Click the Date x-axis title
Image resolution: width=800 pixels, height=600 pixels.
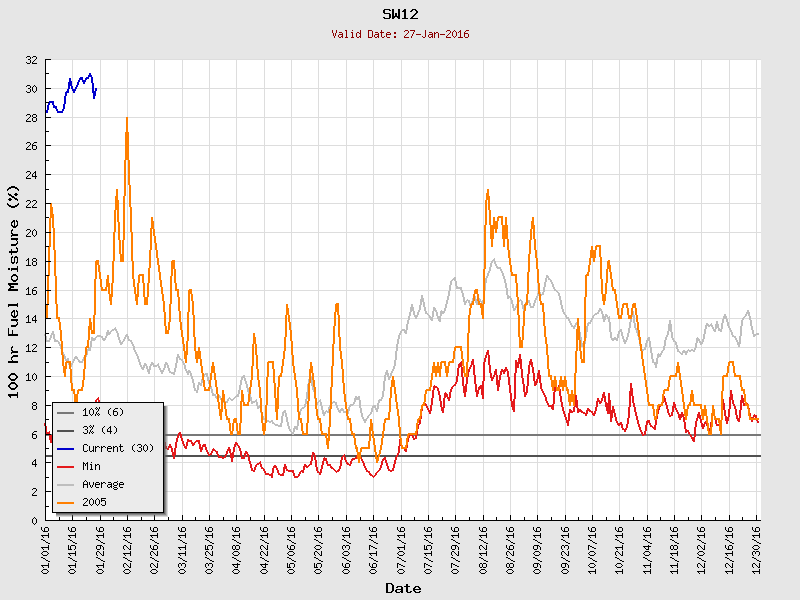[x=403, y=588]
